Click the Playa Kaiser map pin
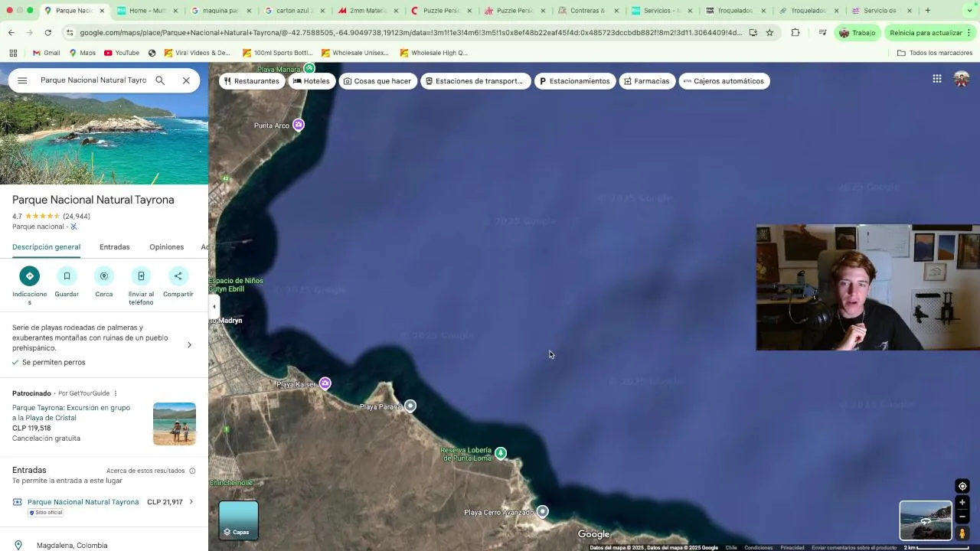 (325, 383)
